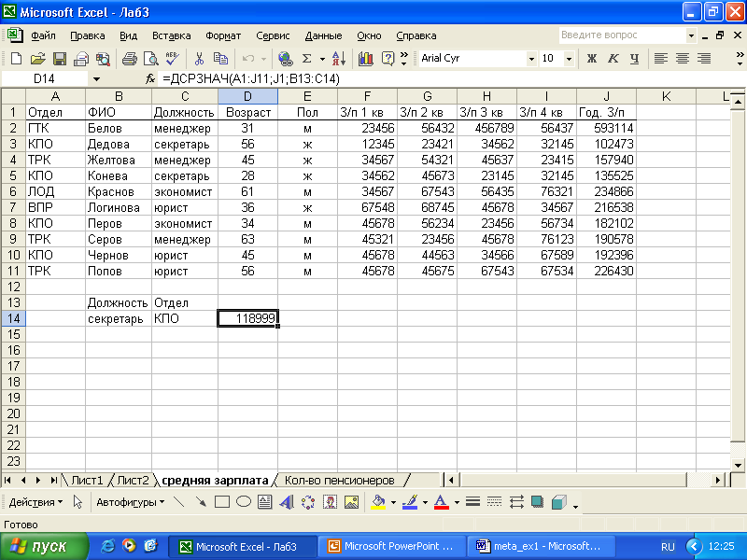Click the Print icon
Image resolution: width=747 pixels, height=560 pixels.
pyautogui.click(x=129, y=59)
